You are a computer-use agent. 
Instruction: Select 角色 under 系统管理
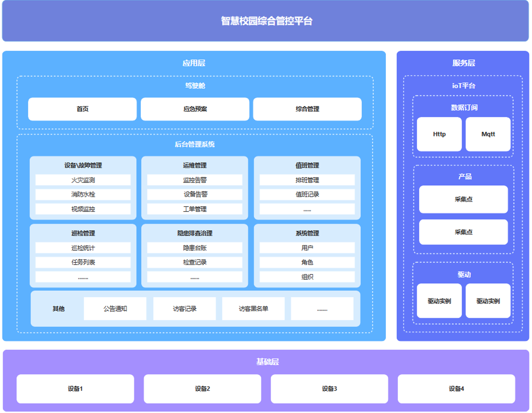tap(307, 262)
